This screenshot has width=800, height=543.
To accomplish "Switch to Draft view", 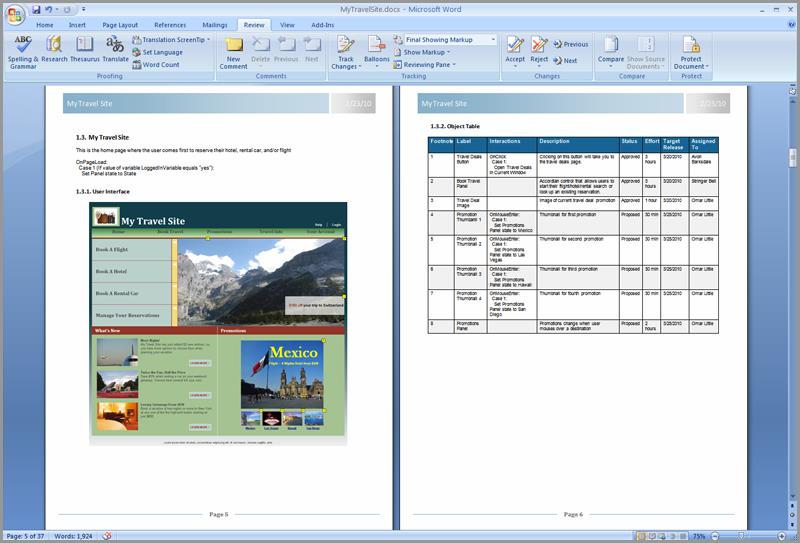I will [x=683, y=536].
